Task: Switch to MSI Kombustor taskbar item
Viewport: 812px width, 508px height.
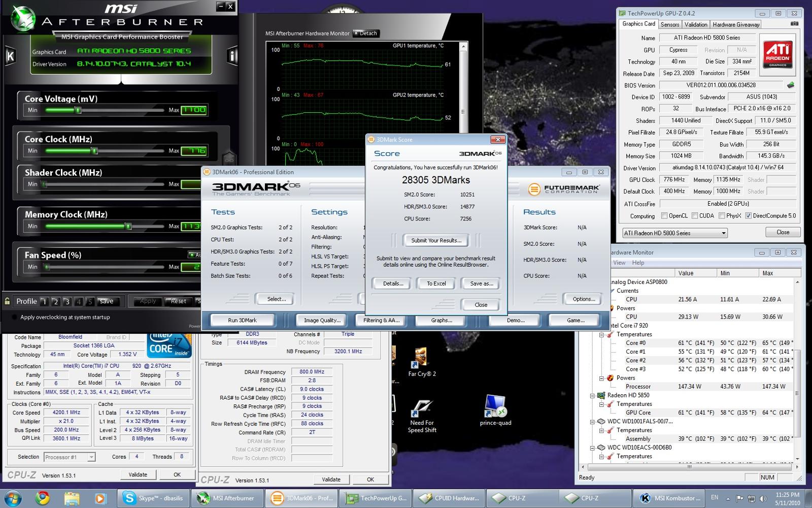Action: (669, 498)
